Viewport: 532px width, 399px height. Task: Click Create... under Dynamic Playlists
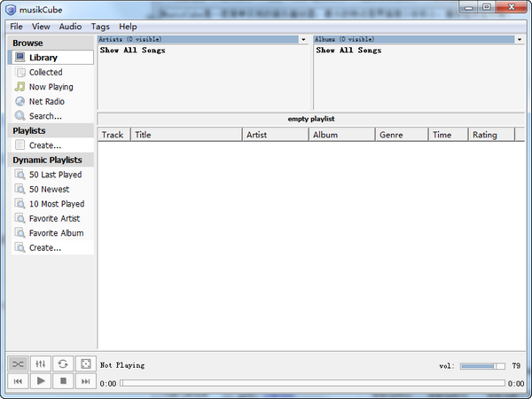[52, 247]
